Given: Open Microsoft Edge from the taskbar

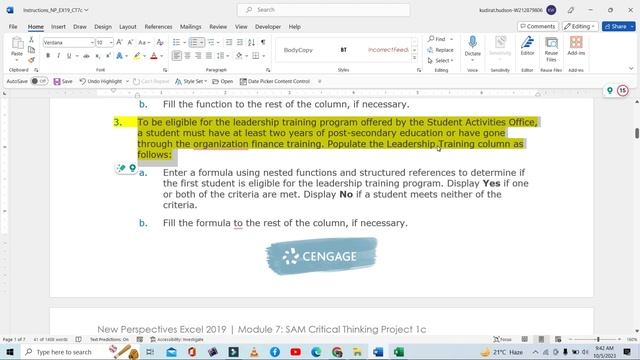Looking at the screenshot, I should click(316, 352).
